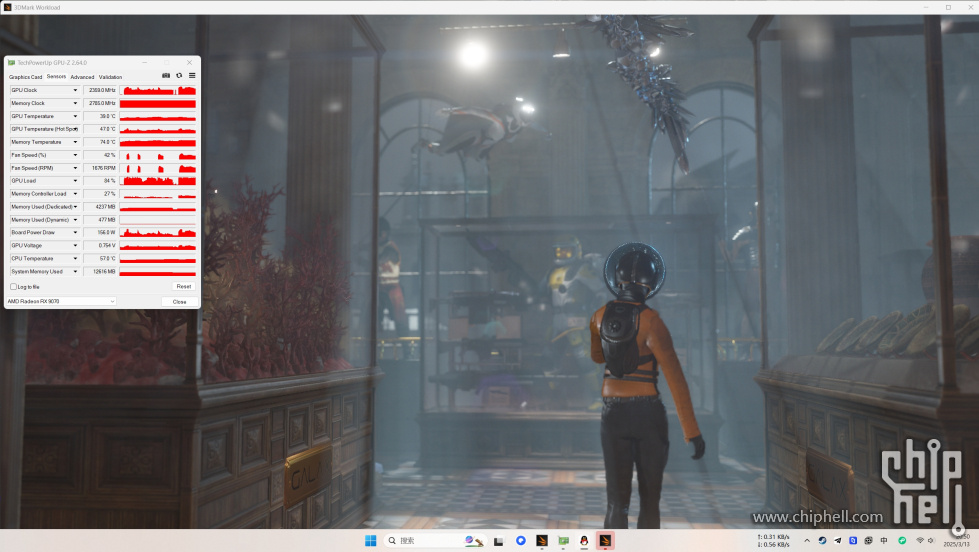Select the Sensors tab
The image size is (979, 552).
point(56,76)
